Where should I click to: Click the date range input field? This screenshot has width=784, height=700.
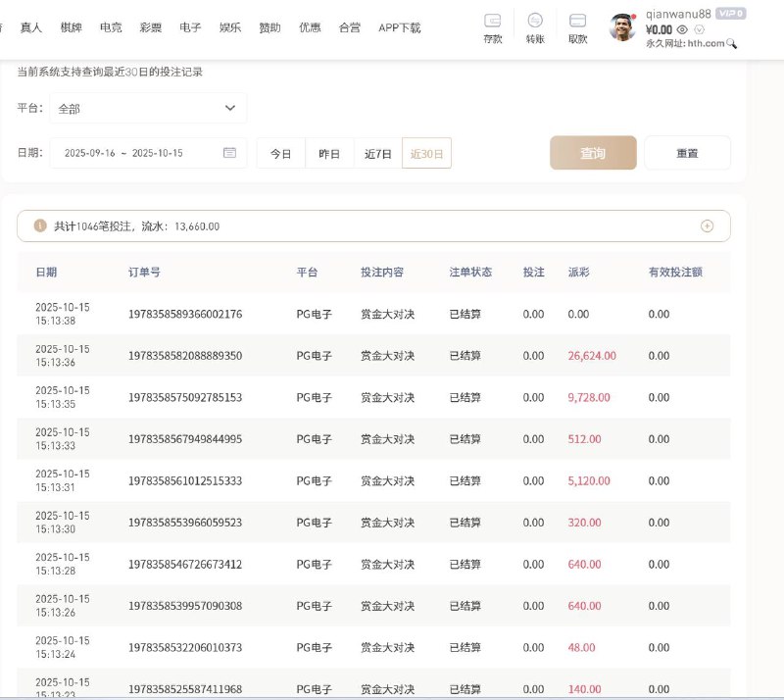point(137,153)
